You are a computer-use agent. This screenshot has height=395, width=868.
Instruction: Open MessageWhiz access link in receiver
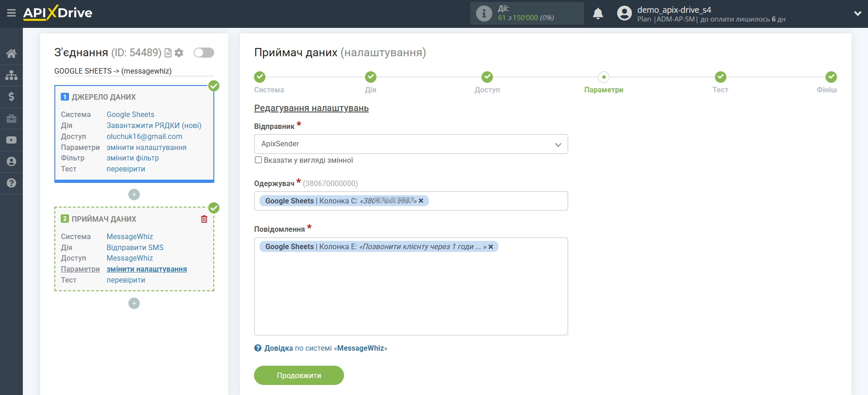pyautogui.click(x=130, y=258)
